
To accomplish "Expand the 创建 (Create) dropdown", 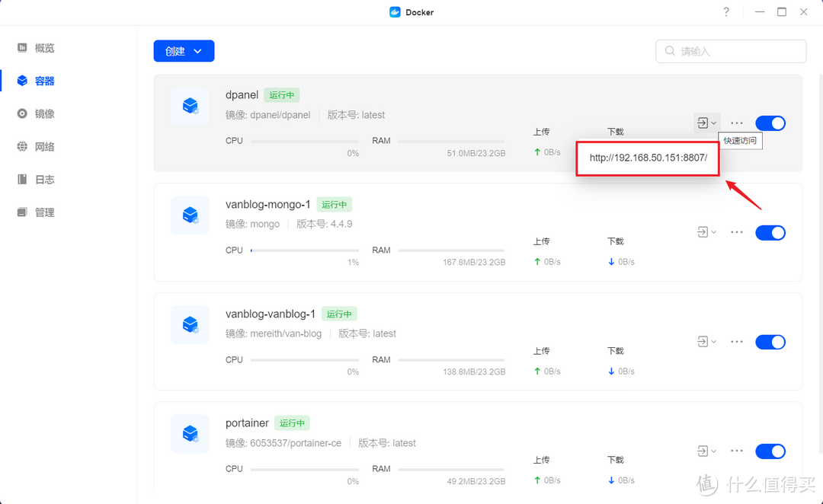I will [x=184, y=51].
